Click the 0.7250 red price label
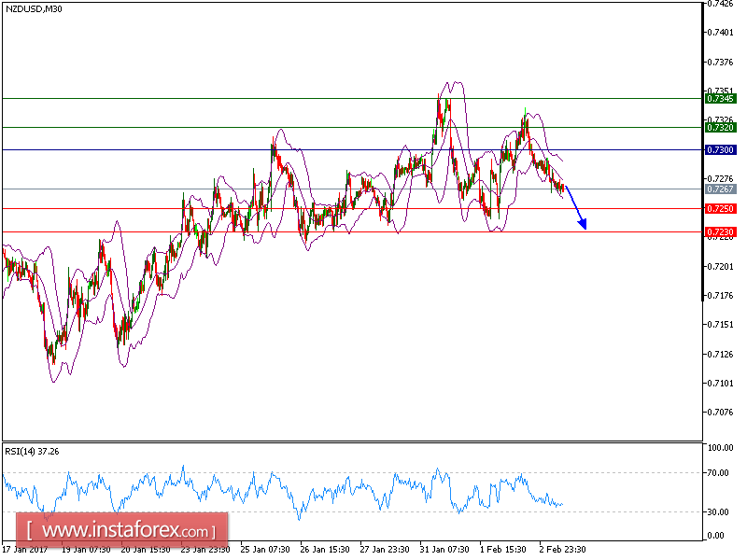This screenshot has width=747, height=560. (x=719, y=208)
